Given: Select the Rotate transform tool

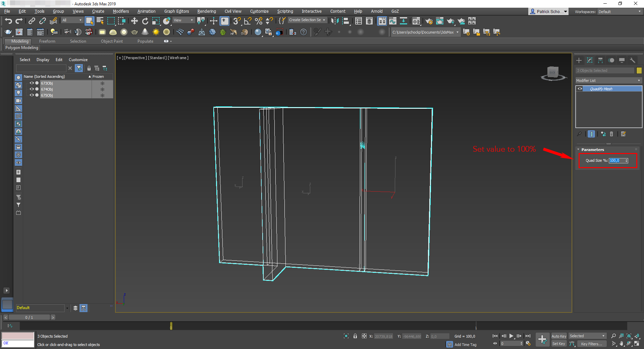Looking at the screenshot, I should (145, 21).
